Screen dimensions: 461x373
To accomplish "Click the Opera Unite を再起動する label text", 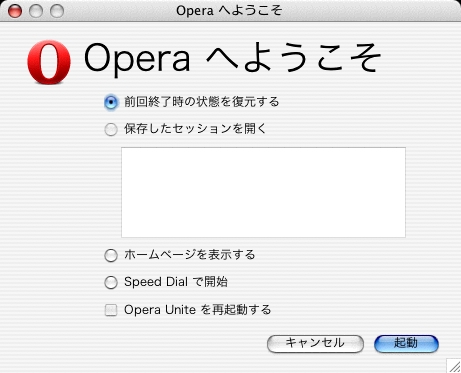I will pos(198,310).
